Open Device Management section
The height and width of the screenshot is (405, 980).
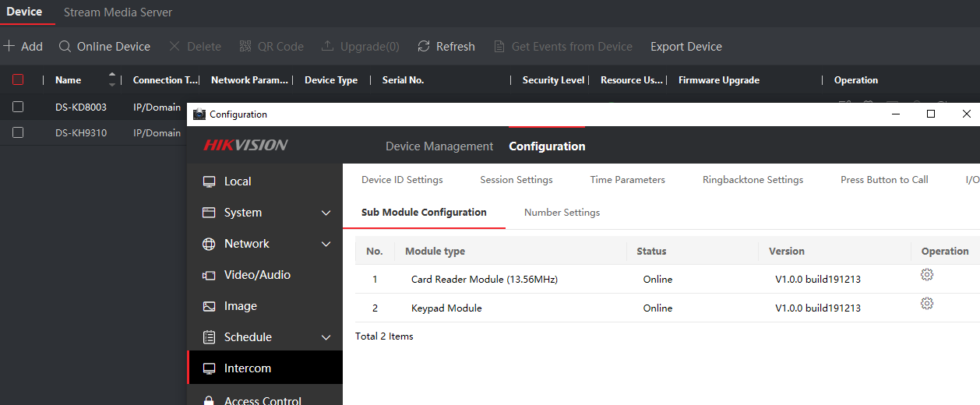pyautogui.click(x=439, y=146)
